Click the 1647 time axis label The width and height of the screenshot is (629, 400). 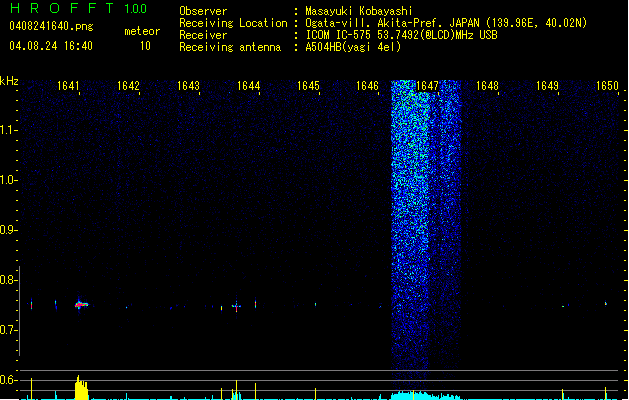point(428,86)
